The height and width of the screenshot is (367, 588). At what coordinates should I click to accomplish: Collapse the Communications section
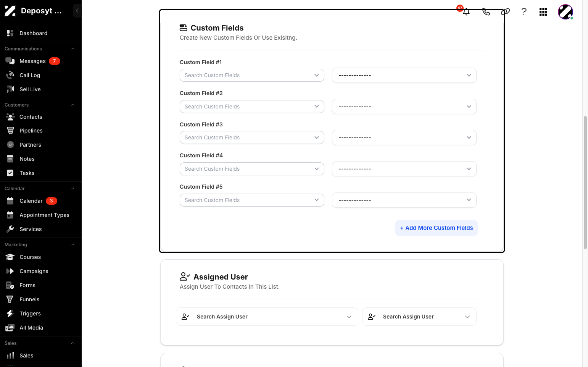coord(73,49)
